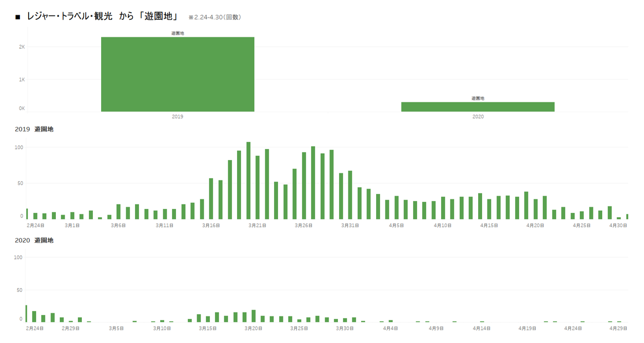Viewport: 644px width, 343px height.
Task: Click the large 2019 bar in the summary chart
Action: 177,74
